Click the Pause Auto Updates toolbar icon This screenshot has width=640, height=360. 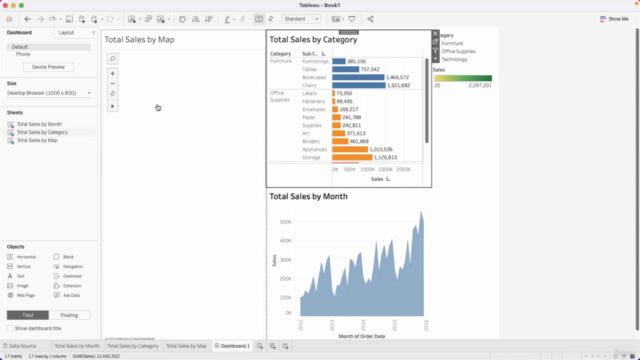[95, 19]
